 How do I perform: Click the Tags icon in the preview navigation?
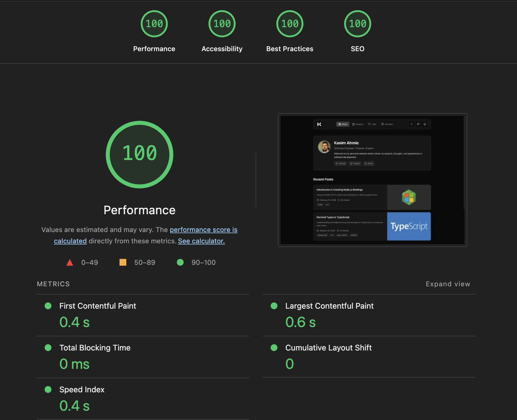(x=372, y=124)
